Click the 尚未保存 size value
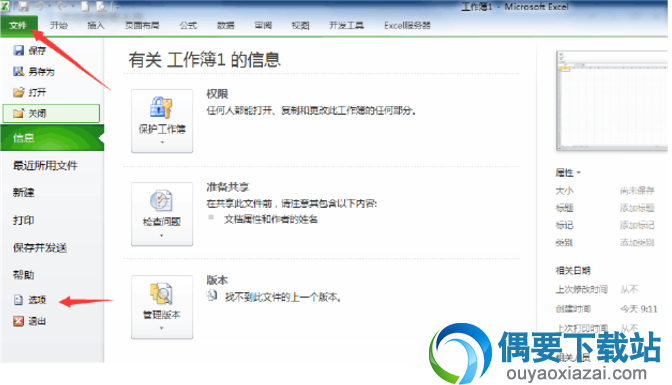672x385 pixels. (637, 190)
